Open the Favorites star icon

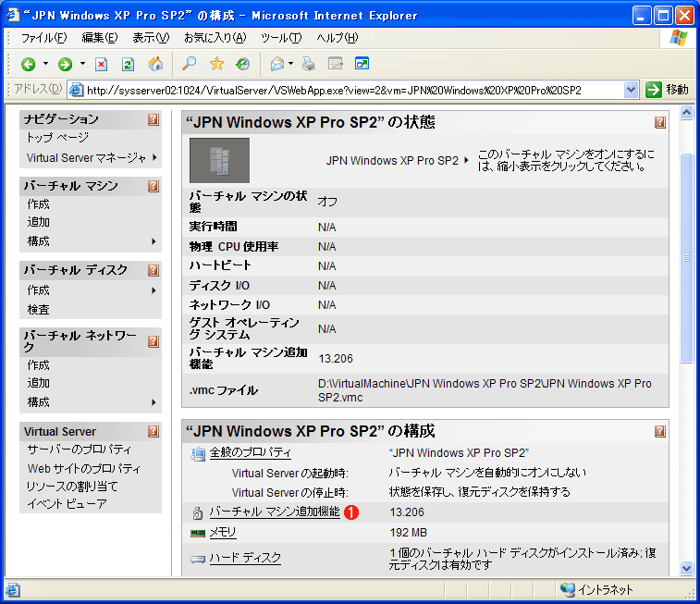[x=216, y=64]
